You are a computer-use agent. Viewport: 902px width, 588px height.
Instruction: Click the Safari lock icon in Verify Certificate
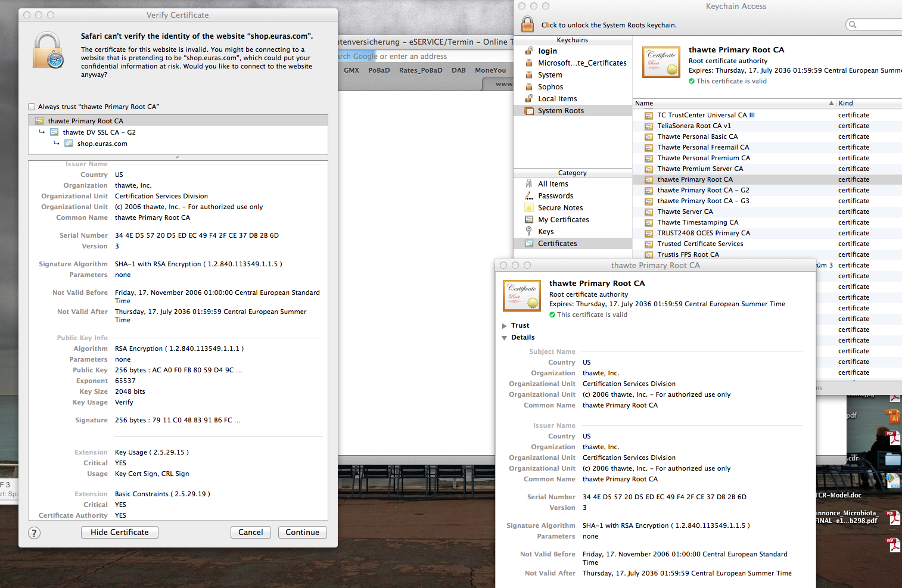(x=48, y=50)
